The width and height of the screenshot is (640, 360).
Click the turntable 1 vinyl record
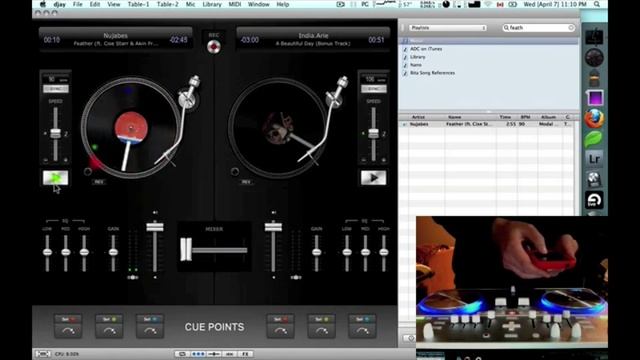[131, 128]
